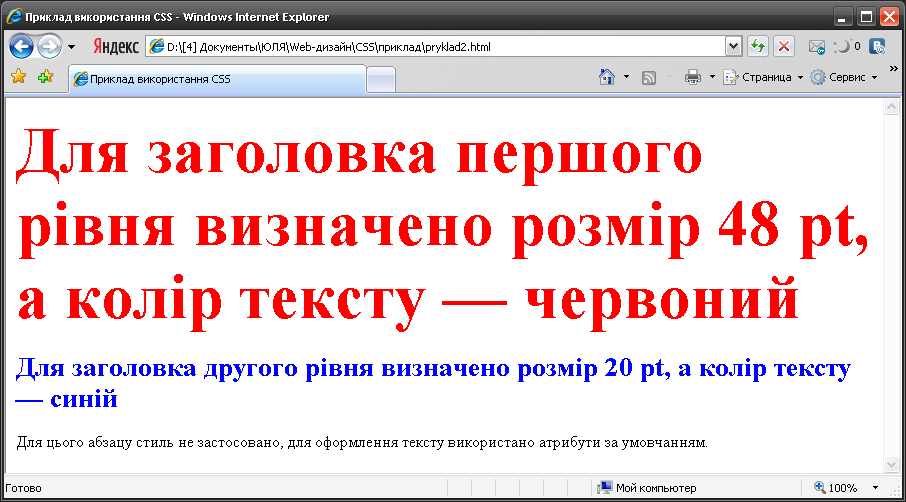Viewport: 906px width, 502px height.
Task: Open the Сервис menu
Action: tap(844, 77)
